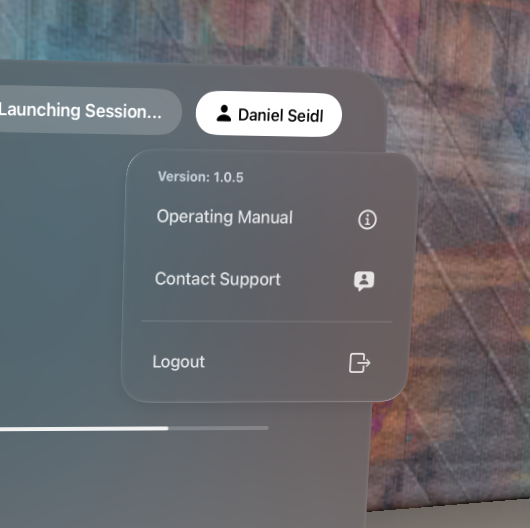530x528 pixels.
Task: Click the support chat bubble icon
Action: [364, 281]
